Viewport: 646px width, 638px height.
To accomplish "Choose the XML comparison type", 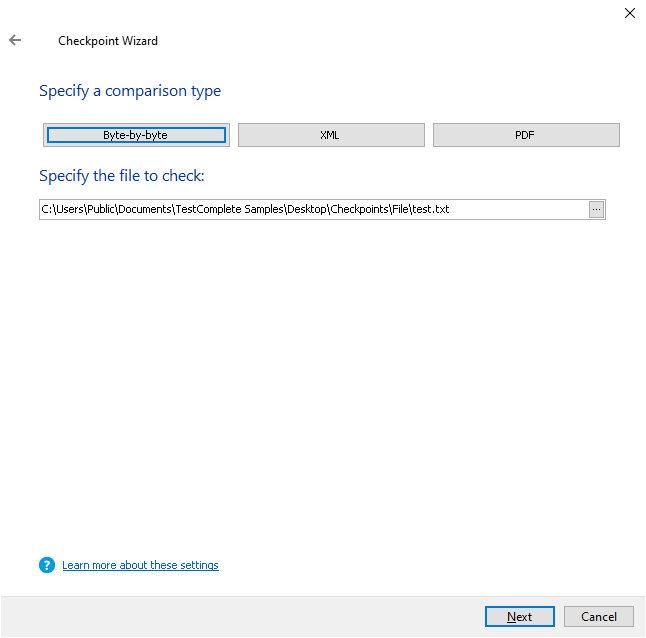I will (x=331, y=135).
